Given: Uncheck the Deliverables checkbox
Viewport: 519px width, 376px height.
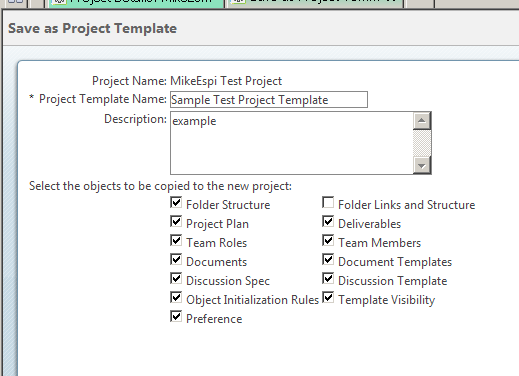Looking at the screenshot, I should pos(328,222).
